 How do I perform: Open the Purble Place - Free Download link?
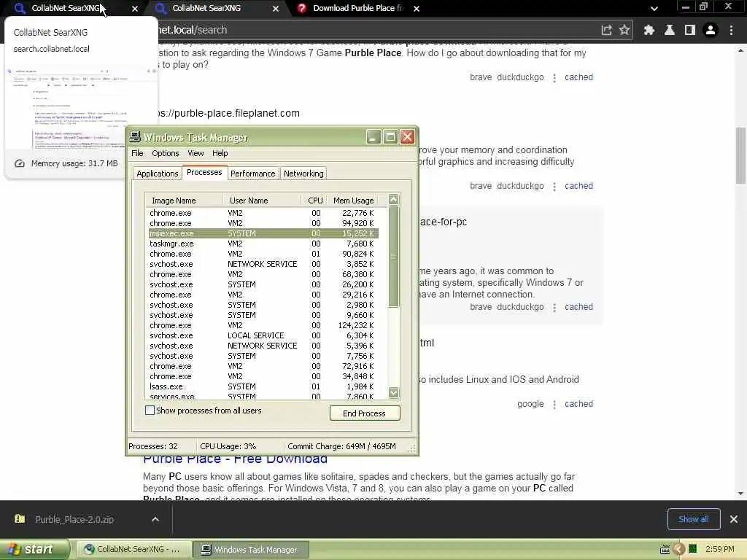pos(235,459)
